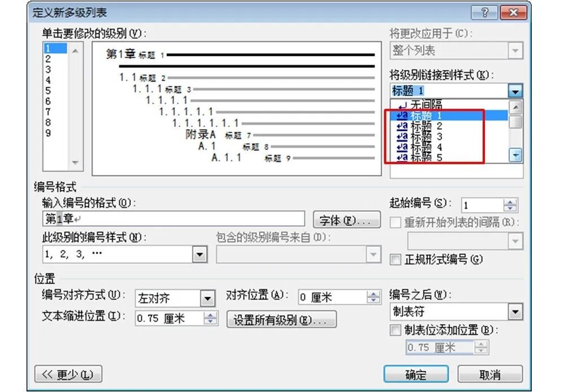Toggle 重新开始列表的间隔 checkbox
This screenshot has width=565, height=392.
[x=396, y=222]
